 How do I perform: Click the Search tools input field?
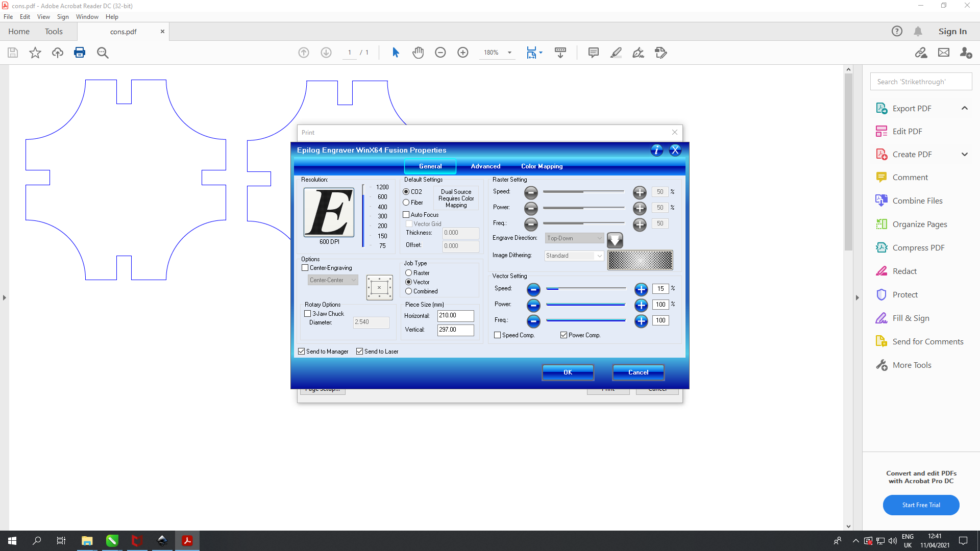coord(921,82)
